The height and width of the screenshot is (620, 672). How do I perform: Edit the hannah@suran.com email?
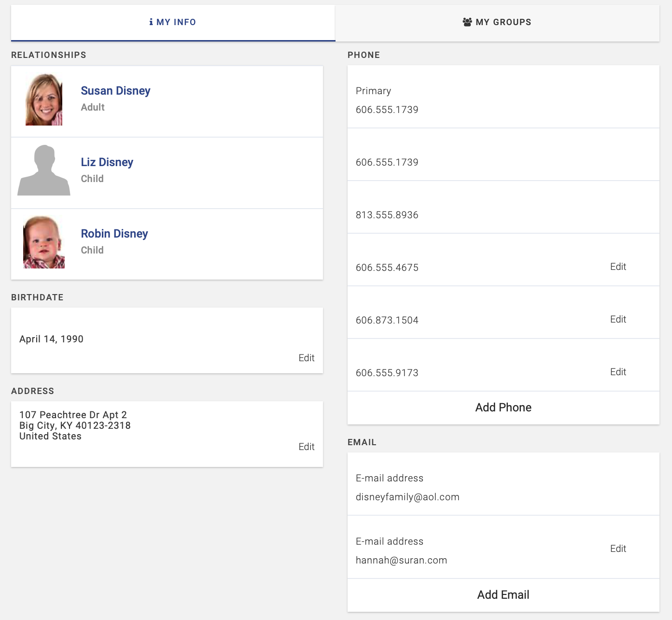(617, 549)
